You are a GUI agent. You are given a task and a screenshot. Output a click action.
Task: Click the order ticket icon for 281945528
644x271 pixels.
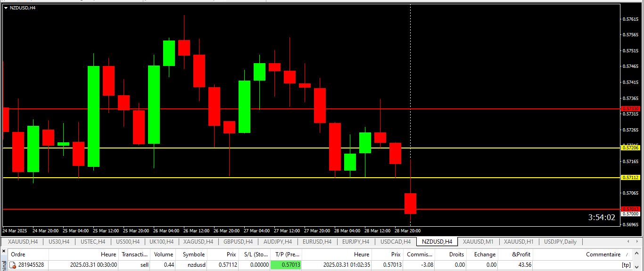tap(13, 265)
